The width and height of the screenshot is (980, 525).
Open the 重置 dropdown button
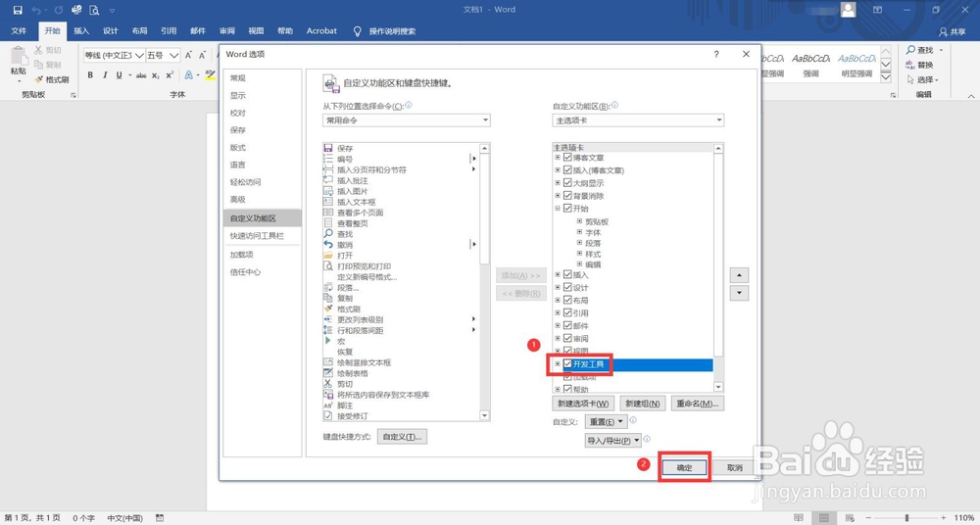tap(606, 422)
